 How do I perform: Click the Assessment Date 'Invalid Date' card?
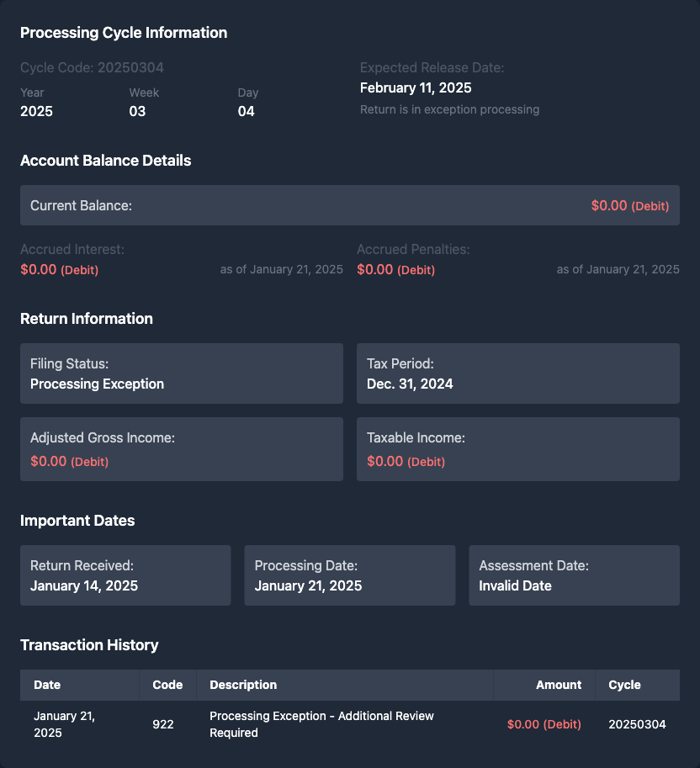tap(574, 575)
